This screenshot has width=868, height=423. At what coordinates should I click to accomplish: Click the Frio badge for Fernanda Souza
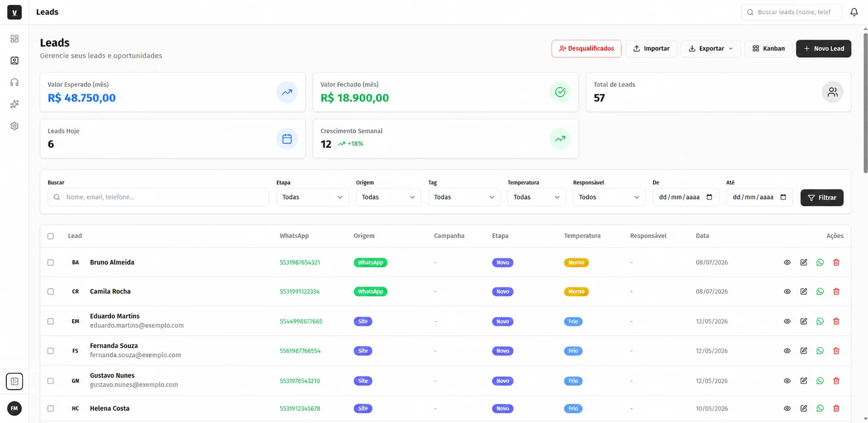(573, 351)
